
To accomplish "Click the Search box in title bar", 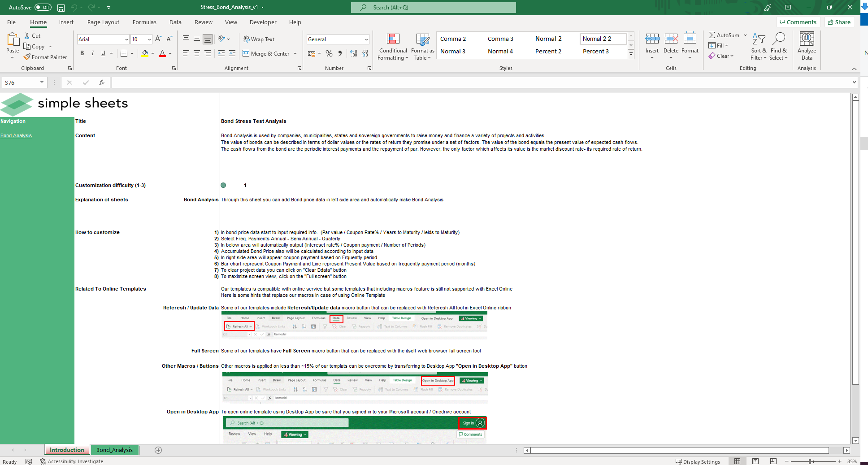I will click(434, 8).
